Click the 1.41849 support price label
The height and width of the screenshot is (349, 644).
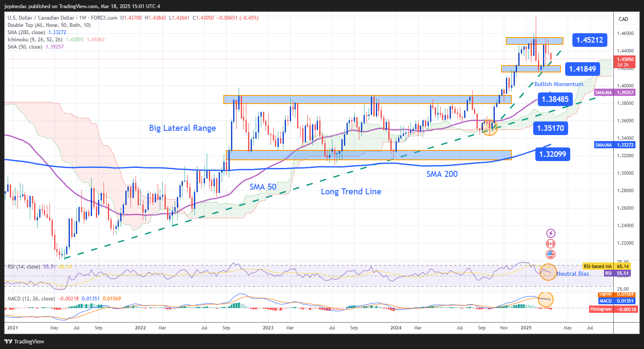click(x=582, y=69)
